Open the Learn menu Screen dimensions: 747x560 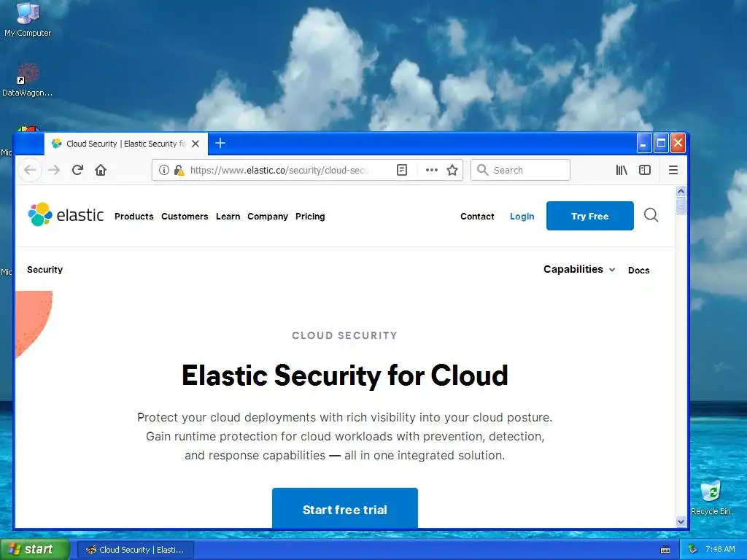[228, 216]
